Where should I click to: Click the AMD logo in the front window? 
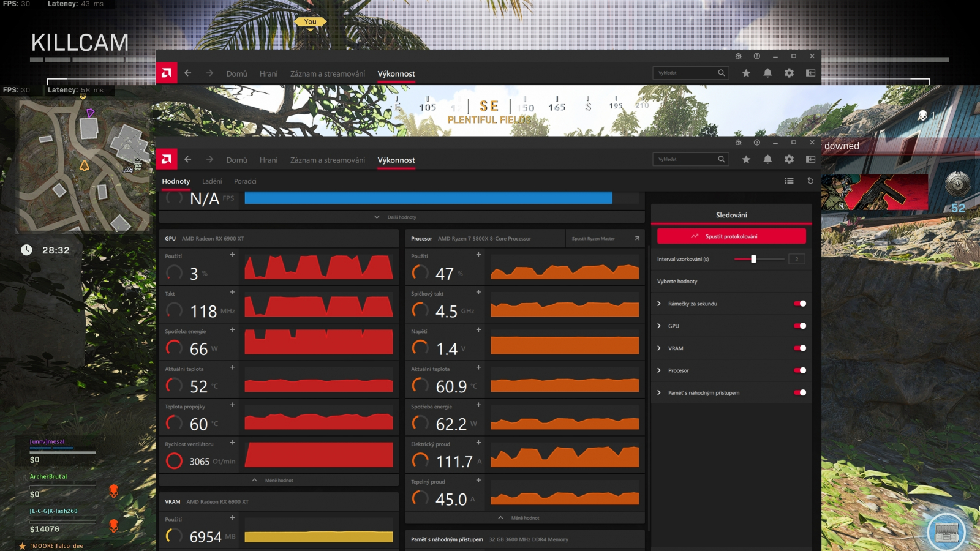[x=167, y=159]
